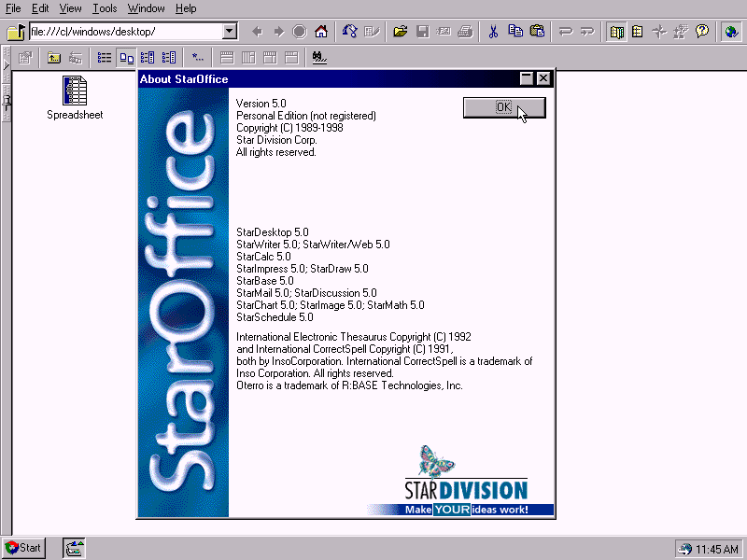Go to the Home page icon
The image size is (747, 560).
click(x=321, y=32)
